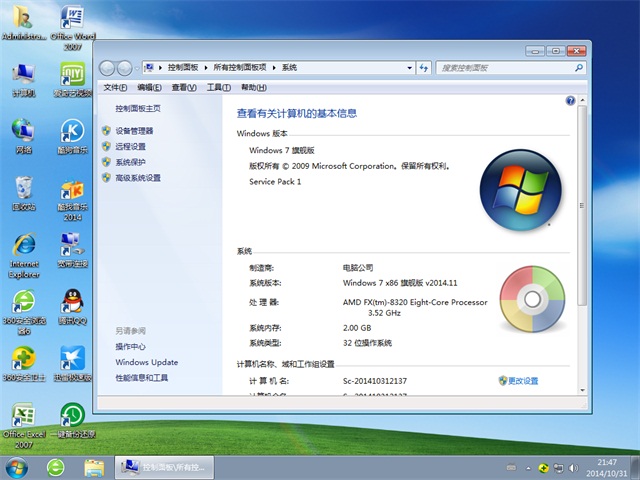Open the 查看(V) menu
640x480 pixels.
pos(183,87)
